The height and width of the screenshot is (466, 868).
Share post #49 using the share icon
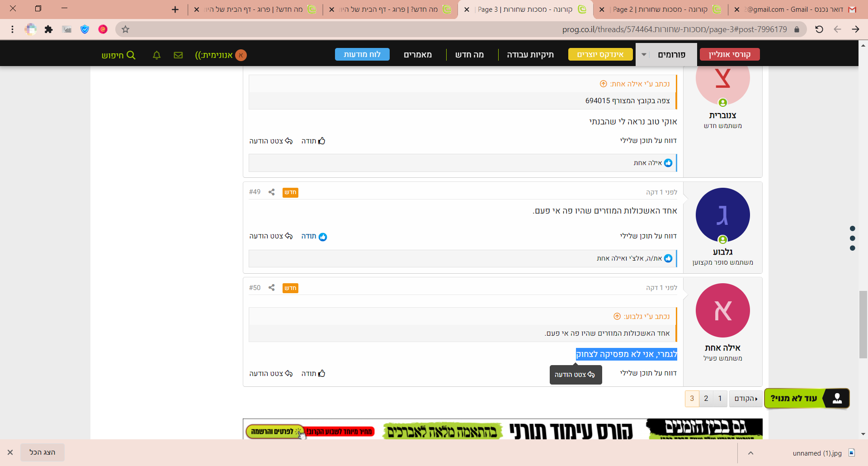[x=272, y=192]
